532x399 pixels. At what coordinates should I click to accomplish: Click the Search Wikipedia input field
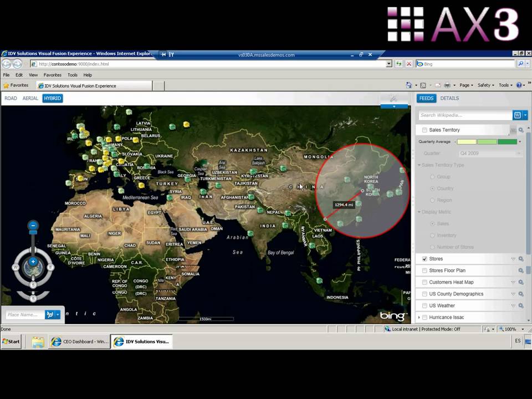pos(465,115)
